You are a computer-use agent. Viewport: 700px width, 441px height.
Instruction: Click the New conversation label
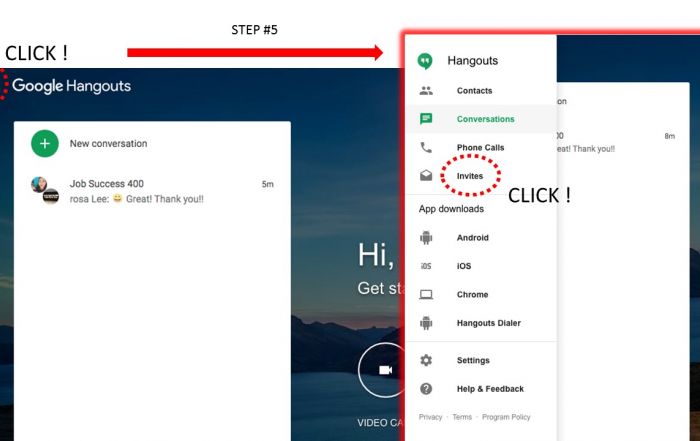(x=108, y=144)
